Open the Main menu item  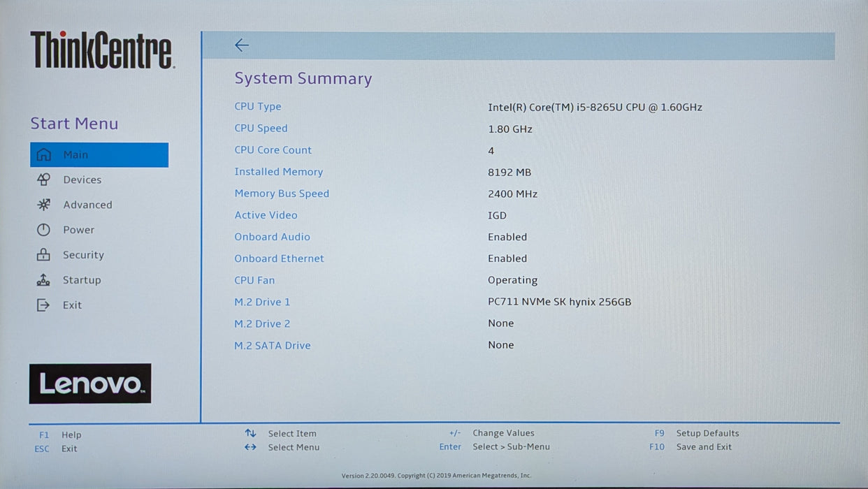[x=99, y=154]
